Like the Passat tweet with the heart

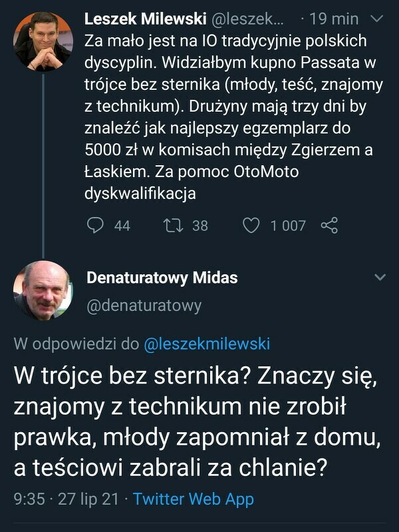(251, 226)
